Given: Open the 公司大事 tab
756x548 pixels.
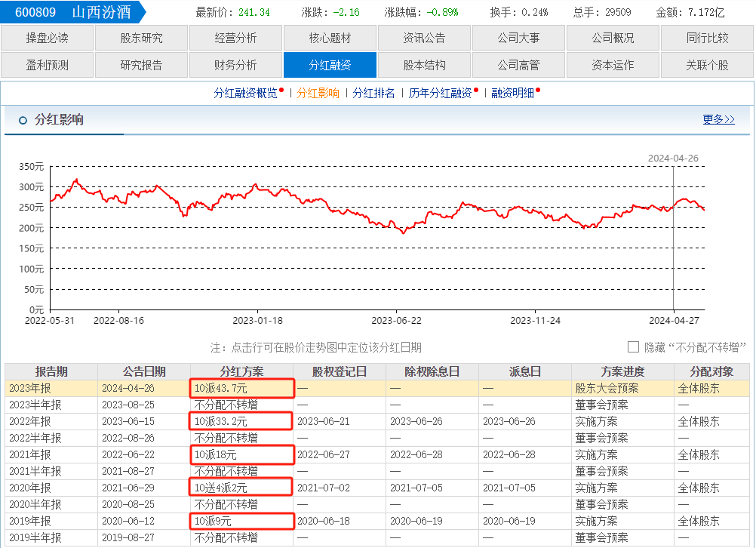Looking at the screenshot, I should click(519, 38).
